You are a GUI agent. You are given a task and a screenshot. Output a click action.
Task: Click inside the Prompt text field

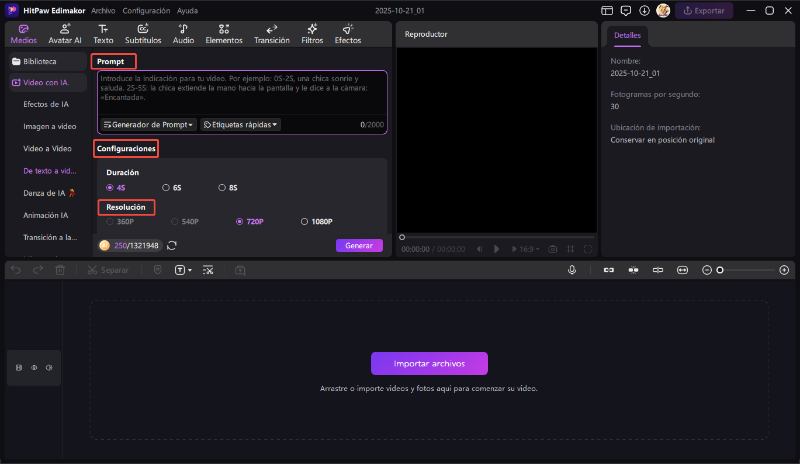[x=240, y=95]
